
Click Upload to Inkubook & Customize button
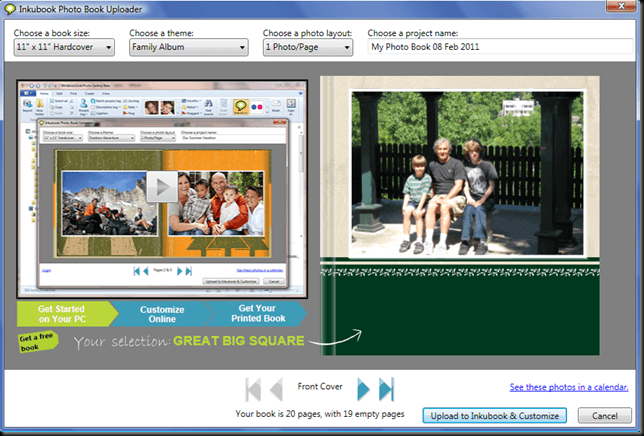494,415
